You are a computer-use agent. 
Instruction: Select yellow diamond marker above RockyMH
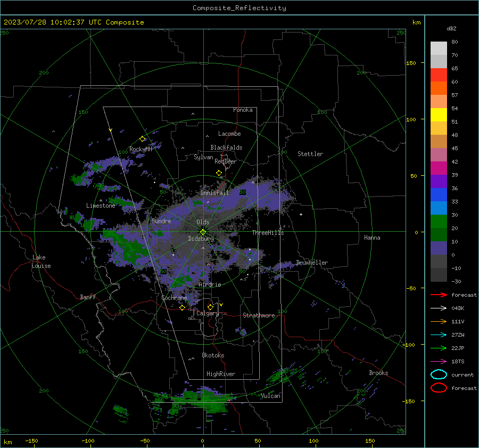142,139
